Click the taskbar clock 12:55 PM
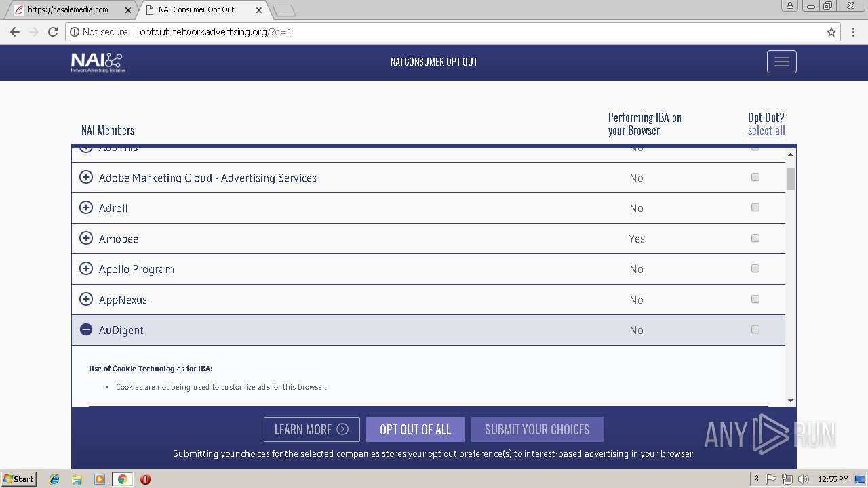868x488 pixels. 833,479
